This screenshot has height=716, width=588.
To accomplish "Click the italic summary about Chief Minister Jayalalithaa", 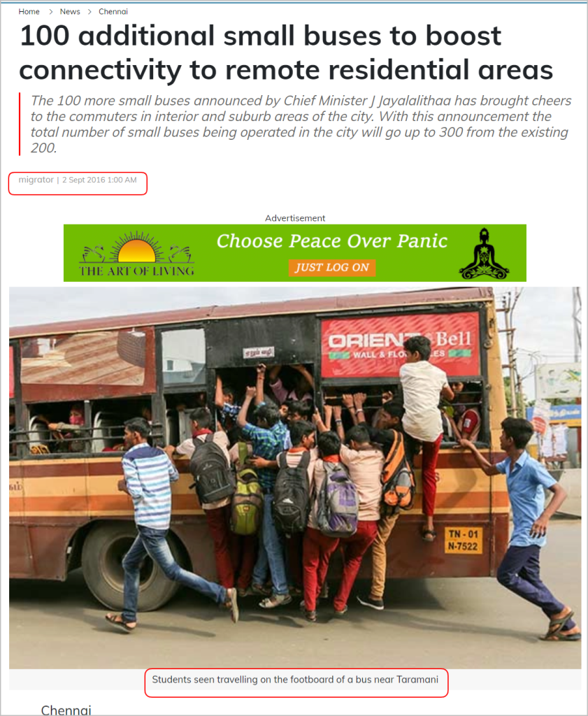I will click(301, 124).
